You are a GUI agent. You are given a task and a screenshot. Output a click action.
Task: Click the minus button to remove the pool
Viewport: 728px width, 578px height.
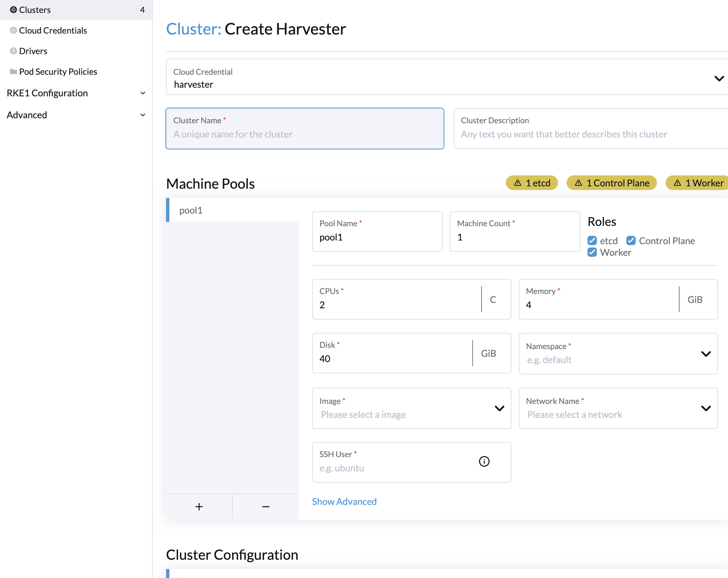266,506
